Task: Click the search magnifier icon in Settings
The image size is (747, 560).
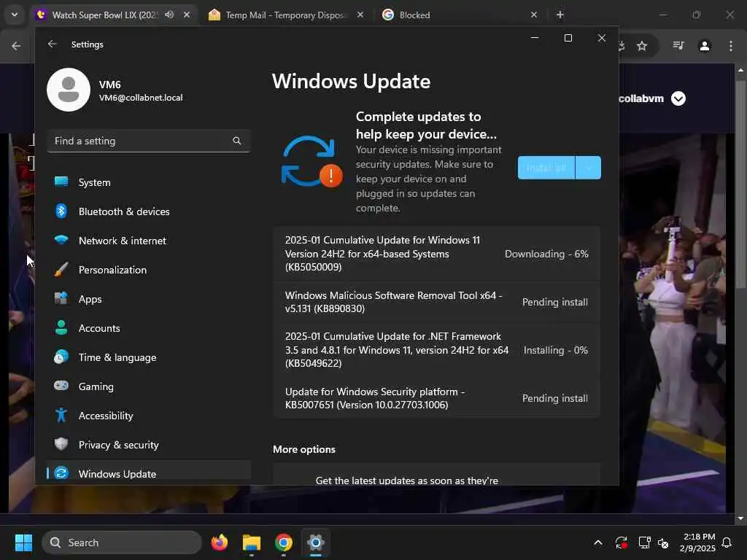Action: pyautogui.click(x=237, y=141)
